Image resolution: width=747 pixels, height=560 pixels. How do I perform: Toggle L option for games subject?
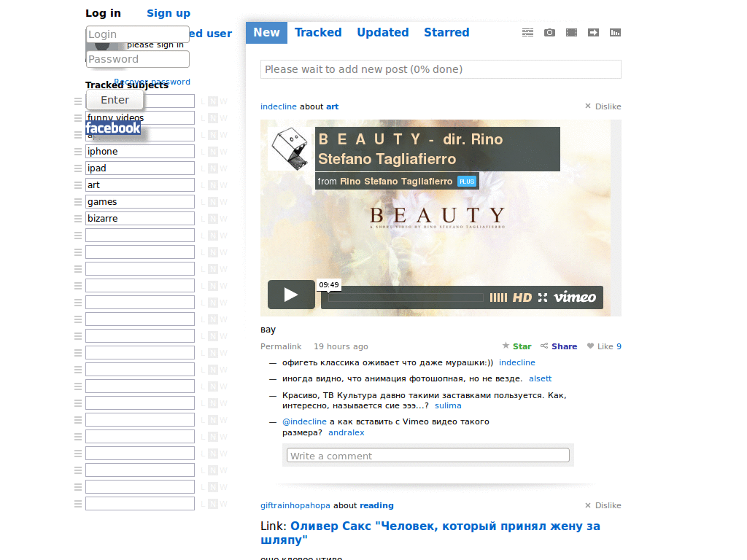pos(203,202)
